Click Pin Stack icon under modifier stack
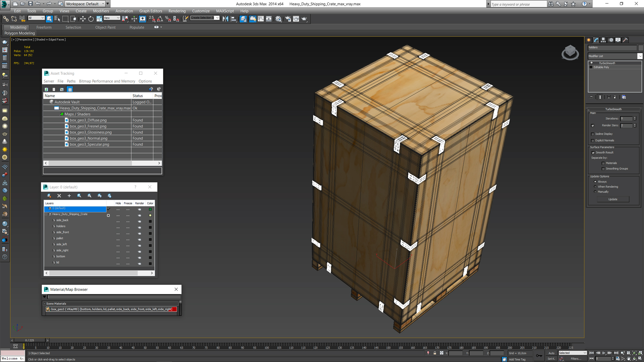This screenshot has width=644, height=362. coord(591,97)
